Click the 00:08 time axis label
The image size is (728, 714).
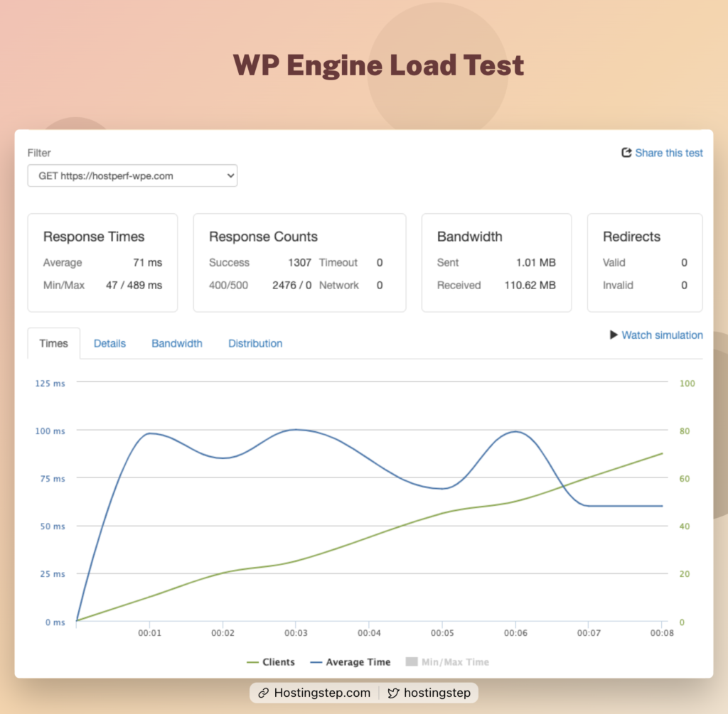pyautogui.click(x=662, y=633)
